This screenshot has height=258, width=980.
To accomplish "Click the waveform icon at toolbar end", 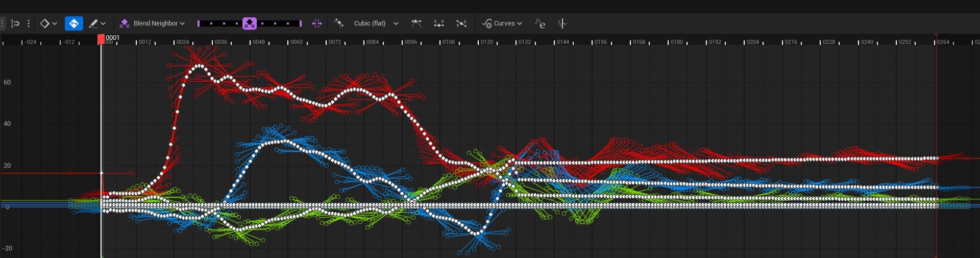I will [562, 24].
